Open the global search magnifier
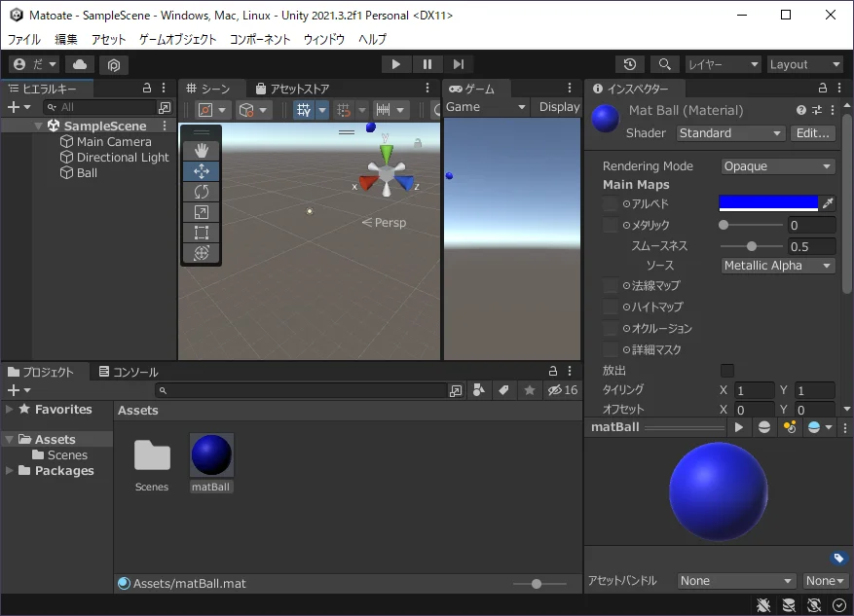854x616 pixels. click(x=664, y=64)
